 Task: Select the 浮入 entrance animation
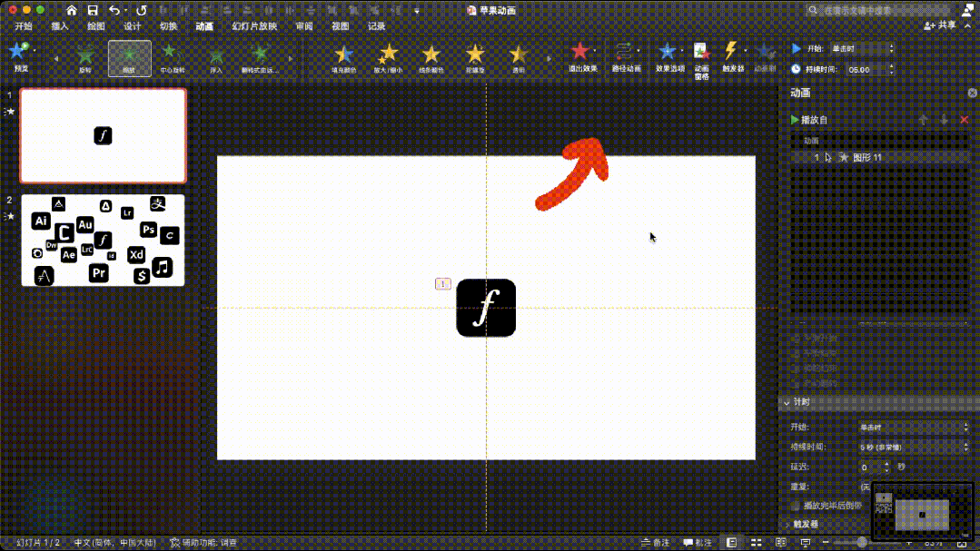coord(216,59)
